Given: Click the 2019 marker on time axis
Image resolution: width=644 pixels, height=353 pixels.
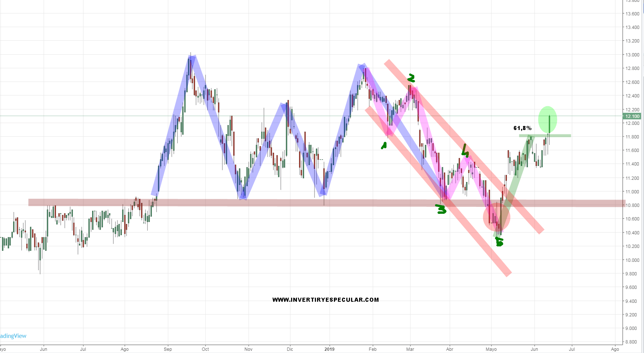Looking at the screenshot, I should click(x=329, y=349).
